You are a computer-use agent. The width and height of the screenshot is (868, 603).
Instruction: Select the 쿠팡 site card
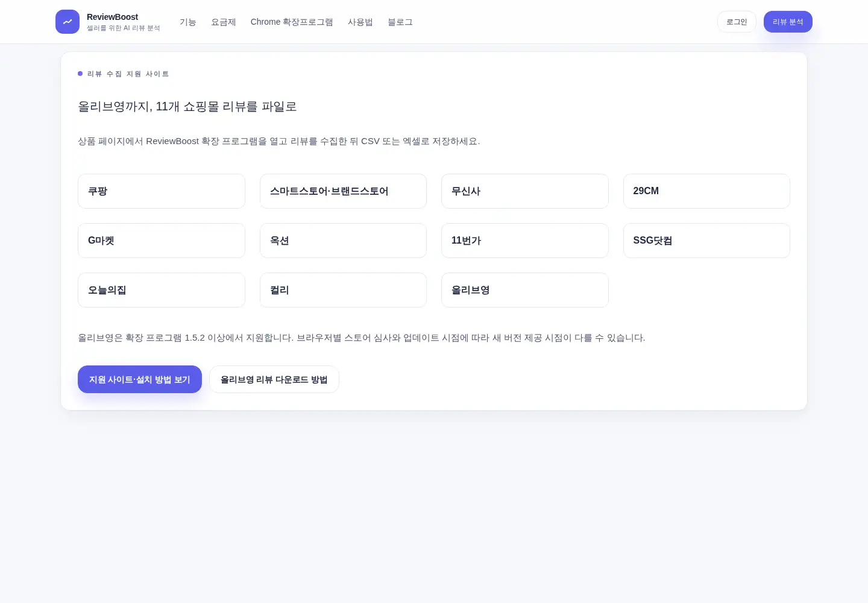pyautogui.click(x=162, y=191)
